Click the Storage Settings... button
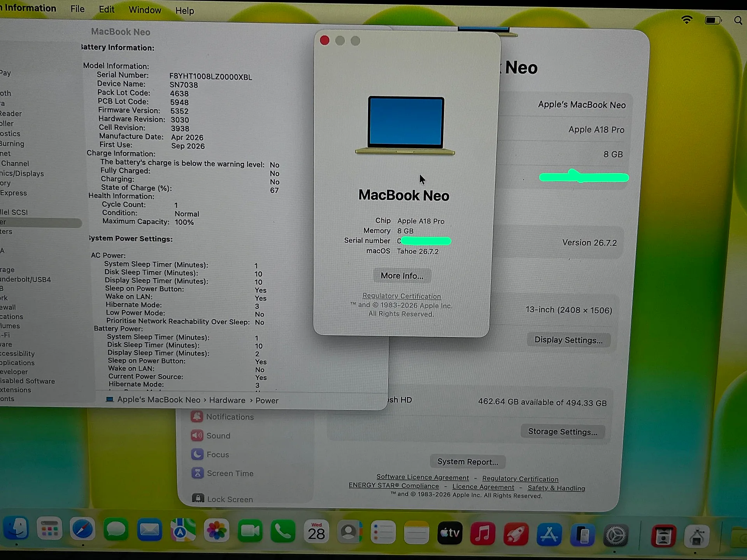 563,432
